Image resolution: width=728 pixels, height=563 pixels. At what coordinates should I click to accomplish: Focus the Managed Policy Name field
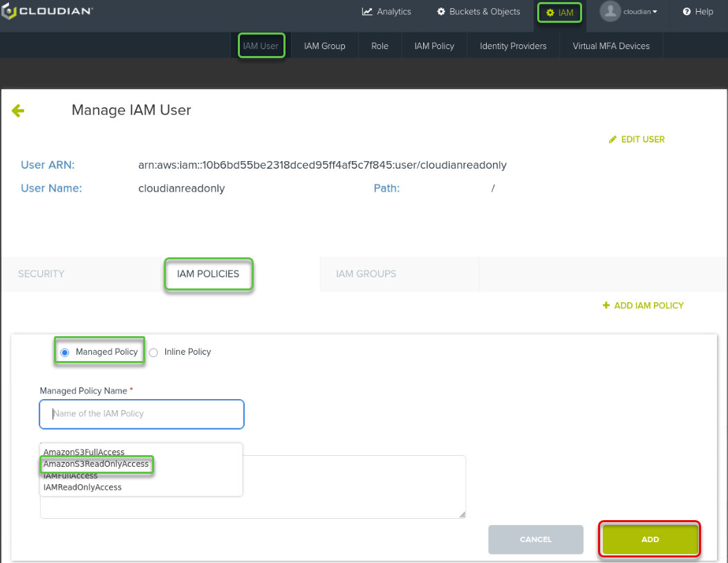(142, 414)
